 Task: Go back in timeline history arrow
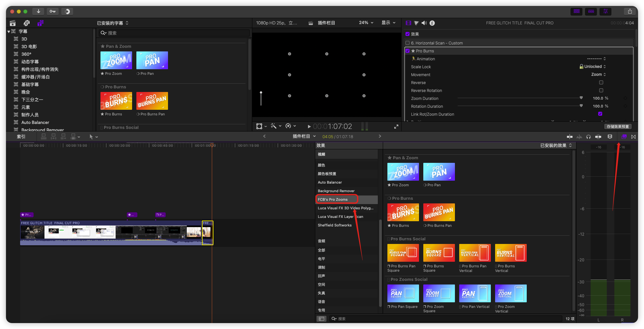[x=265, y=136]
